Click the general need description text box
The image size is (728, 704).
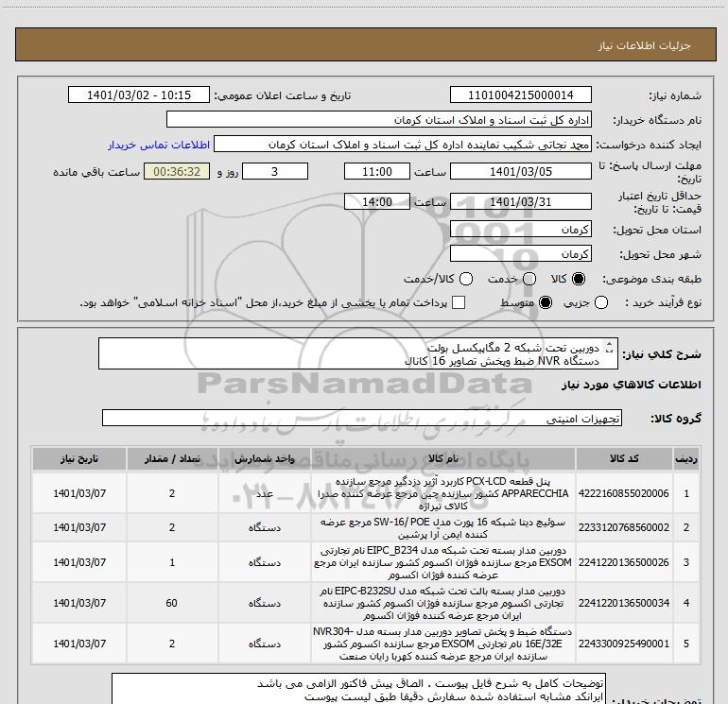[358, 353]
